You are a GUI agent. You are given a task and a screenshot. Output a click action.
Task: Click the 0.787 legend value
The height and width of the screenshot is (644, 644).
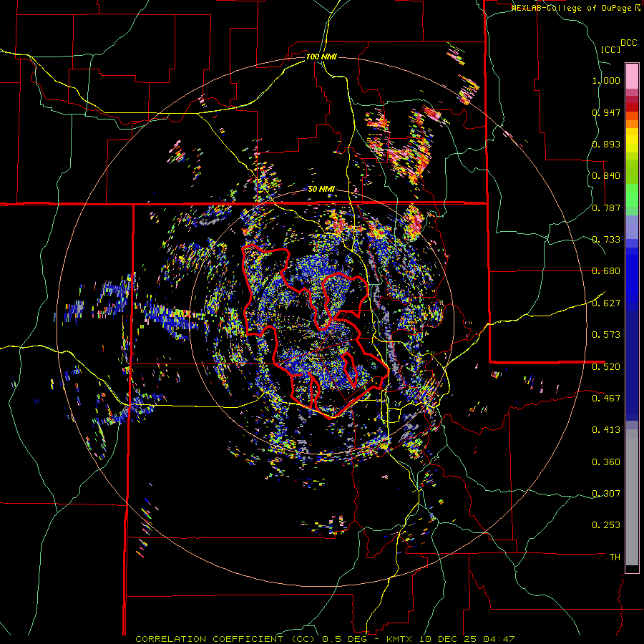pyautogui.click(x=606, y=208)
